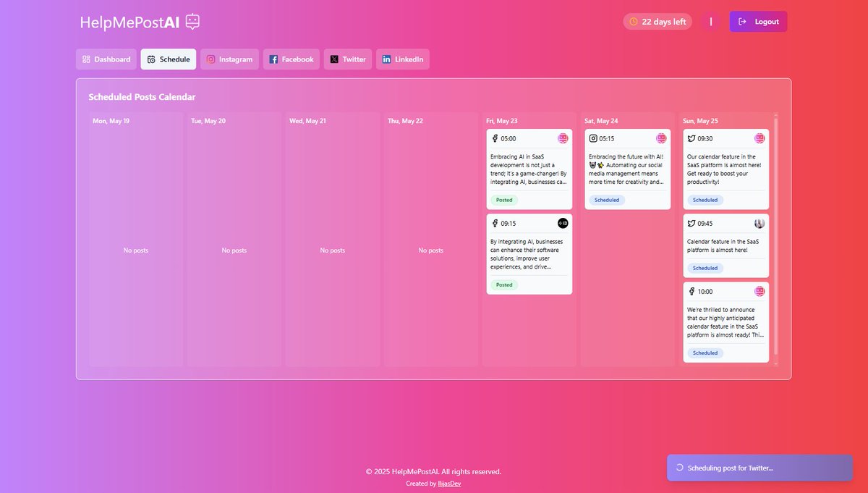Click the 05:15 time on the Instagram post
This screenshot has height=493, width=868.
pos(607,138)
